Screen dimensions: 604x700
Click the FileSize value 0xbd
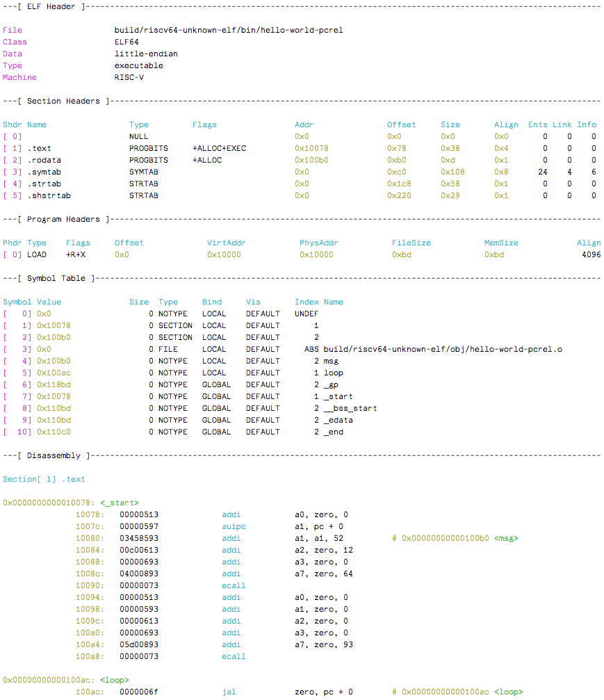click(402, 255)
